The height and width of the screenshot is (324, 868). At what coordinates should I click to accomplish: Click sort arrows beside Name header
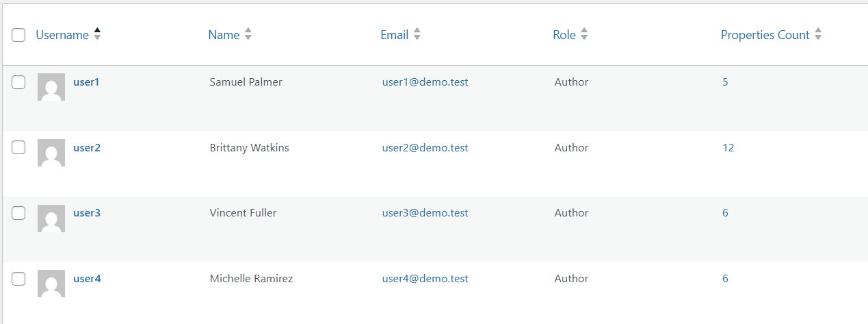(x=248, y=34)
